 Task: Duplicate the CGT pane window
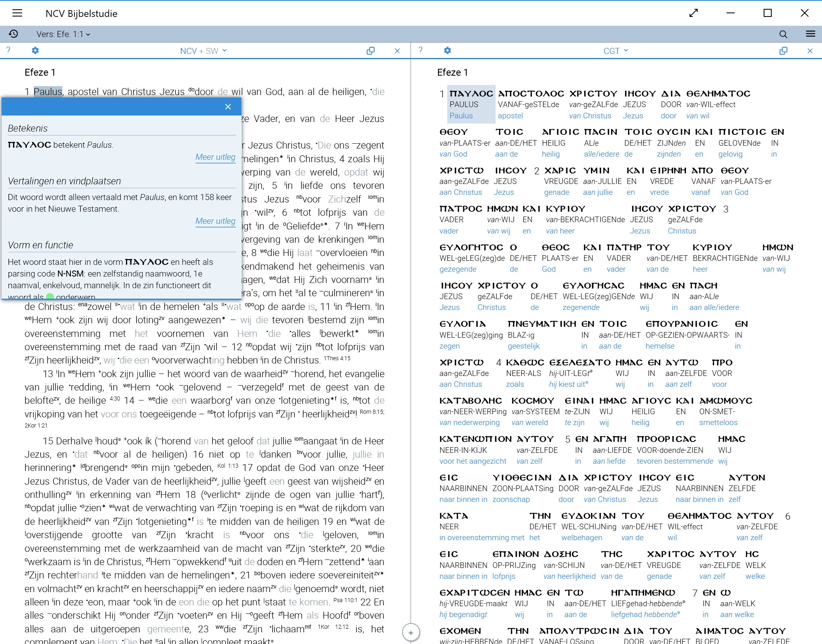tap(783, 51)
